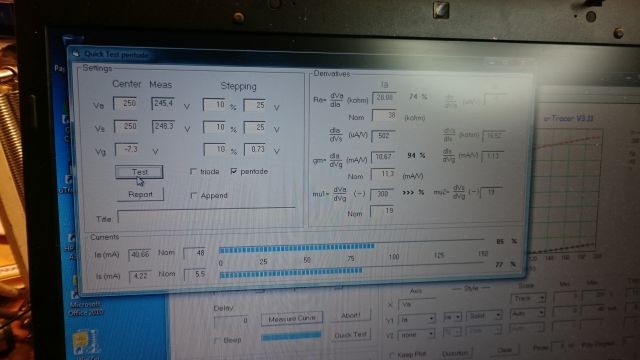Click Ia (mA) value field 40.66

pyautogui.click(x=140, y=255)
